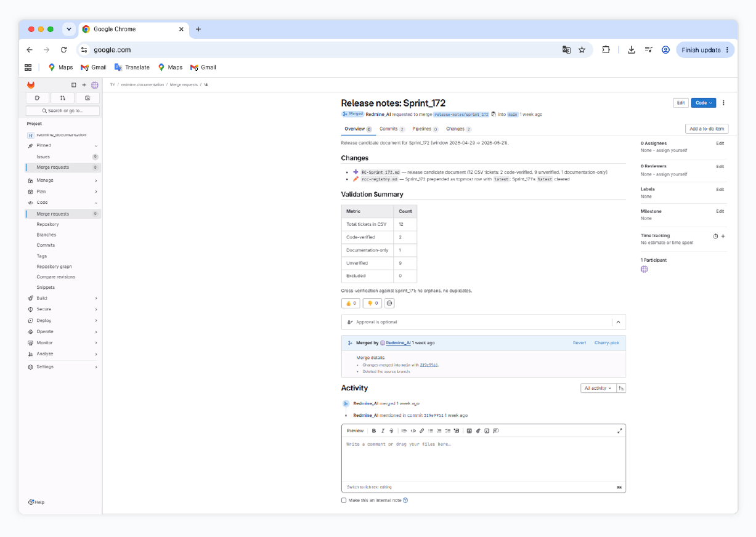Open Markdown help icon in editor footer

[x=619, y=487]
